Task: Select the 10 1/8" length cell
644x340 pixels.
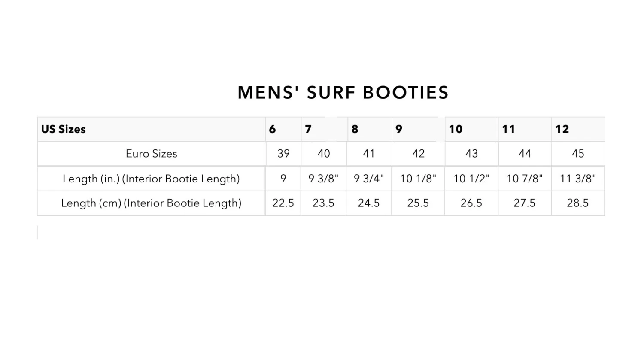Action: tap(418, 179)
